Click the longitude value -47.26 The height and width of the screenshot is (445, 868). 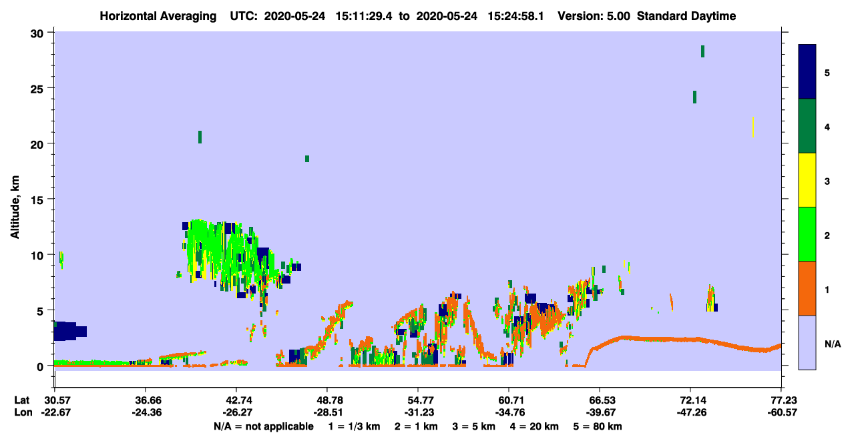[x=690, y=412]
